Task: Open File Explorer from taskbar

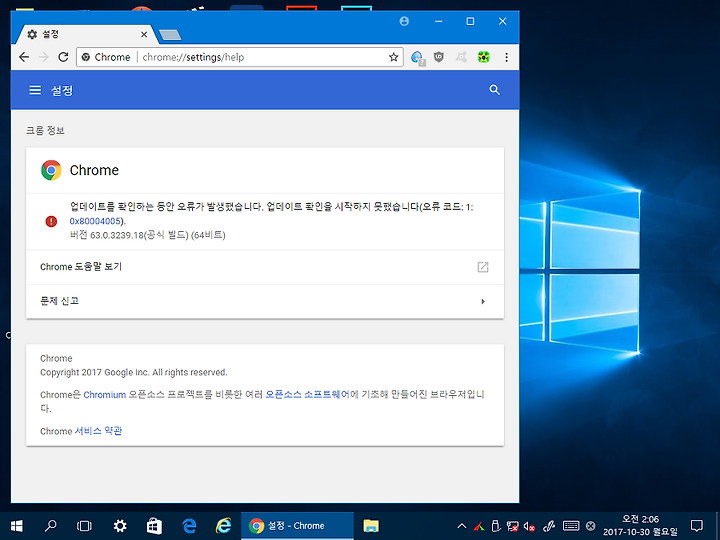Action: [371, 526]
